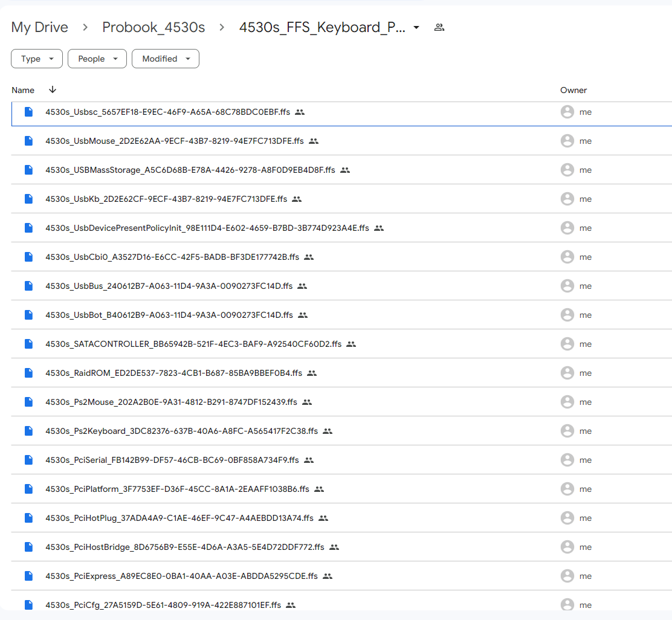Screen dimensions: 672x620
Task: Click file icon of 4530s_UsbBot file
Action: coord(29,315)
